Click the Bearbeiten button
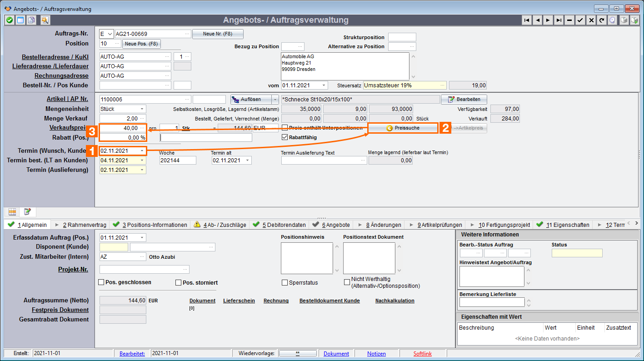The image size is (644, 361). click(464, 99)
